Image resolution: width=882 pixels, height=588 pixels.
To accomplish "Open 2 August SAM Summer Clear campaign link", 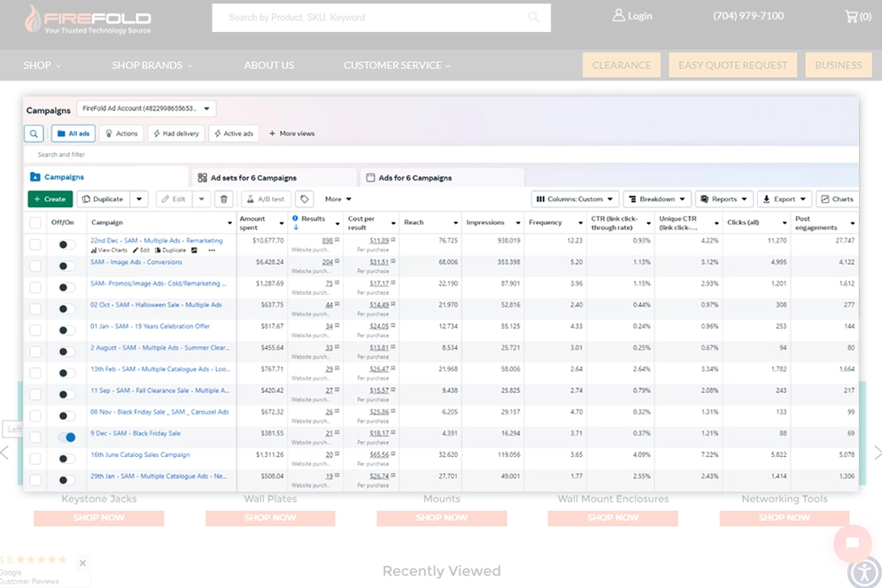I will point(159,348).
